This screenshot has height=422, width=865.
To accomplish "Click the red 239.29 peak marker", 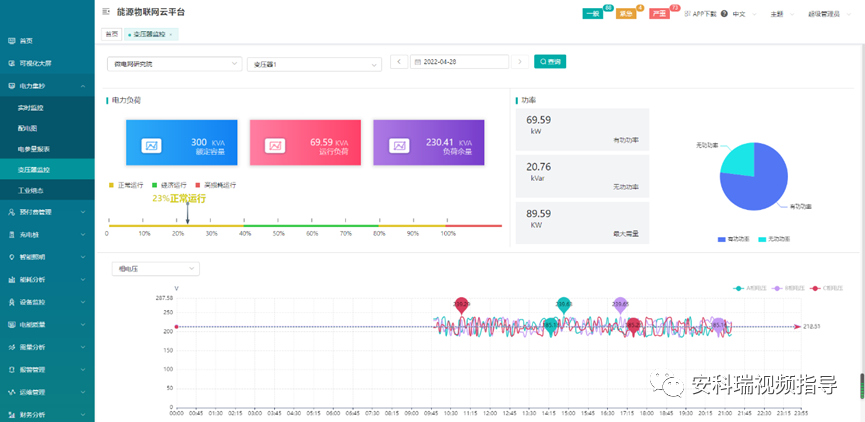I will click(x=462, y=305).
